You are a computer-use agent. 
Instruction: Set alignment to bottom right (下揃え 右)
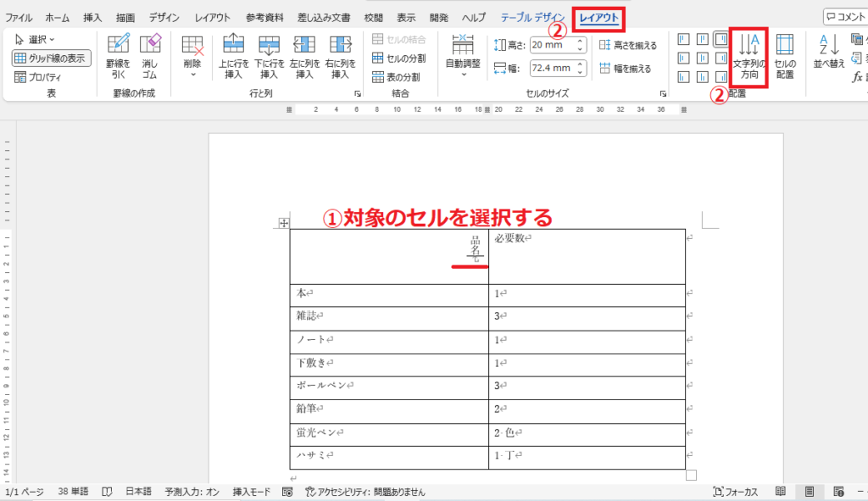pos(721,77)
